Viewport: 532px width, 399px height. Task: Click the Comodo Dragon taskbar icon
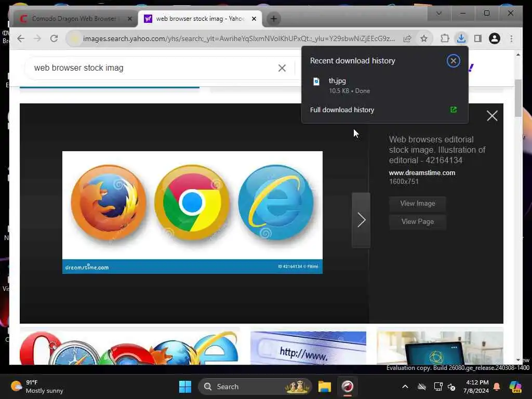tap(348, 387)
